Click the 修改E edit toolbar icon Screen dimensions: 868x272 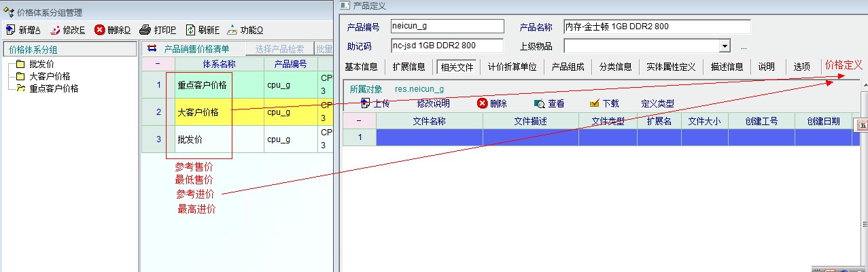coord(55,30)
